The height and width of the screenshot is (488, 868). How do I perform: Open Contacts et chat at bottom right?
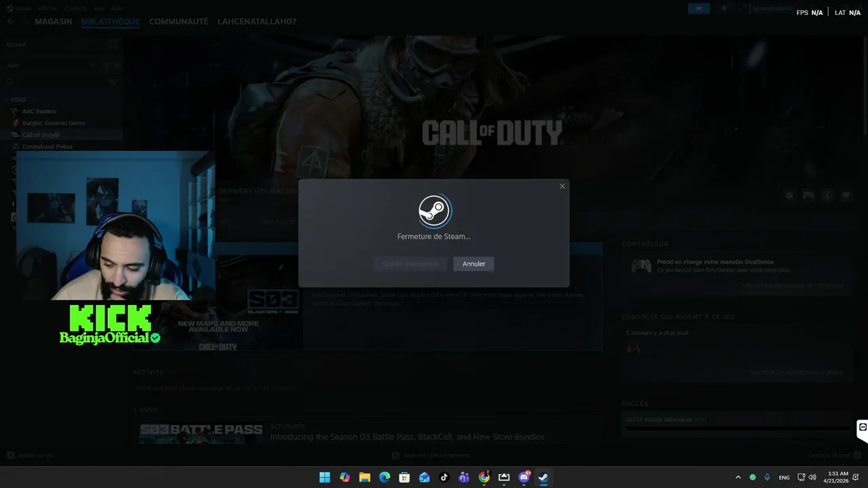tap(834, 455)
